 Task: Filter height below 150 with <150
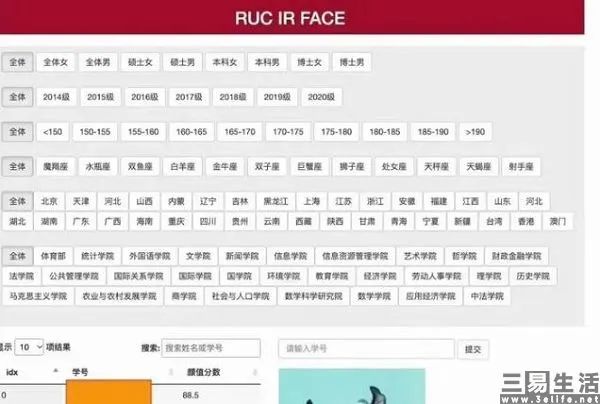point(52,132)
